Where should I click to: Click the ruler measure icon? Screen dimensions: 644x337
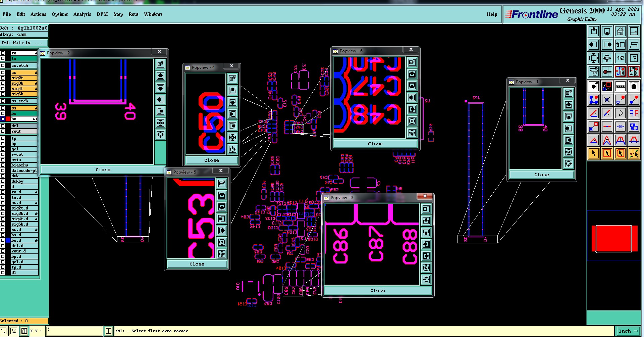[620, 86]
